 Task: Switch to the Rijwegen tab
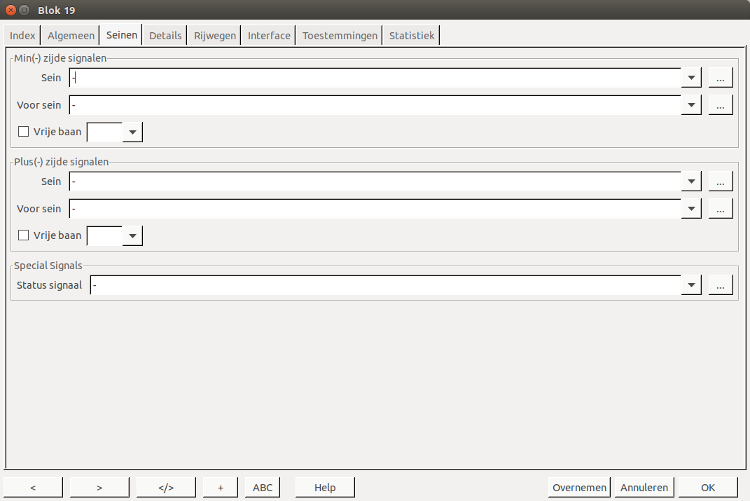[215, 36]
